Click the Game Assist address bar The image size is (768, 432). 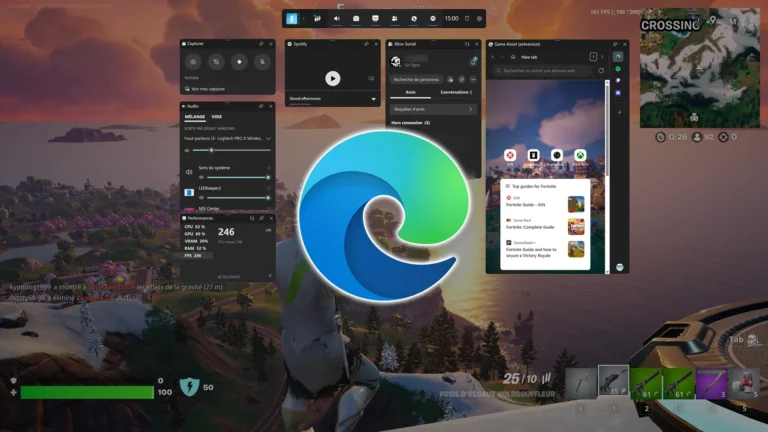tap(548, 71)
